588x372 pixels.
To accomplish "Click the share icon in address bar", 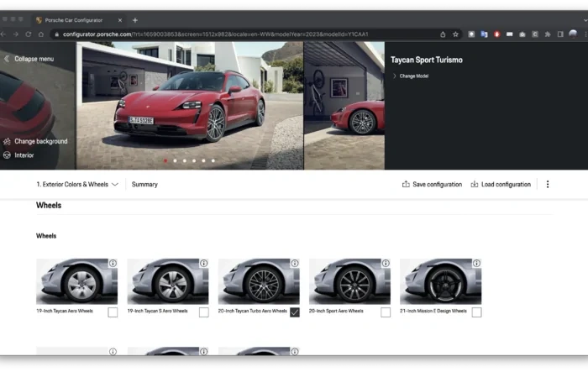I will 443,34.
